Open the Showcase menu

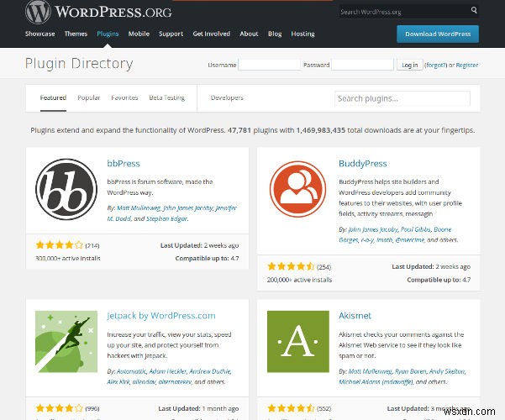[x=40, y=34]
